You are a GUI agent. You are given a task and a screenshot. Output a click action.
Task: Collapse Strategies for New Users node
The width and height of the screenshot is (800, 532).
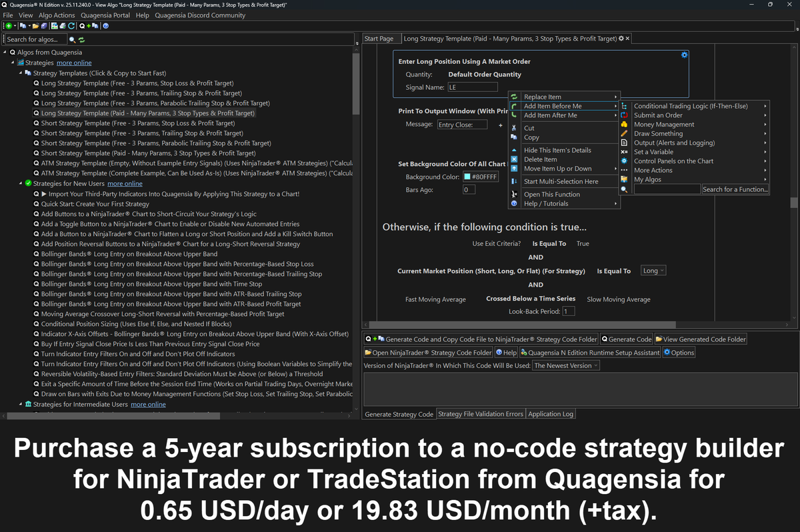pos(21,183)
